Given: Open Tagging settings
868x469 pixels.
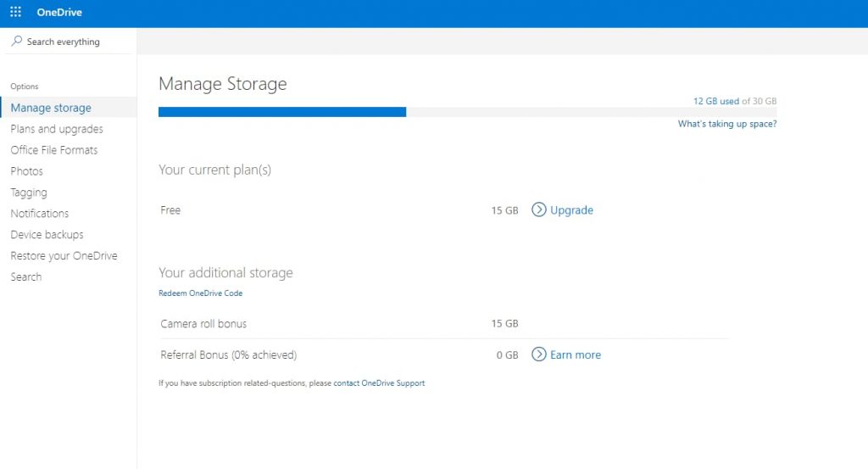Looking at the screenshot, I should coord(29,193).
